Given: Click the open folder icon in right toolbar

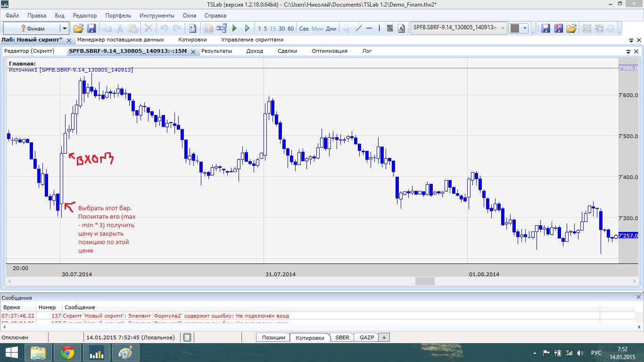Looking at the screenshot, I should [571, 28].
